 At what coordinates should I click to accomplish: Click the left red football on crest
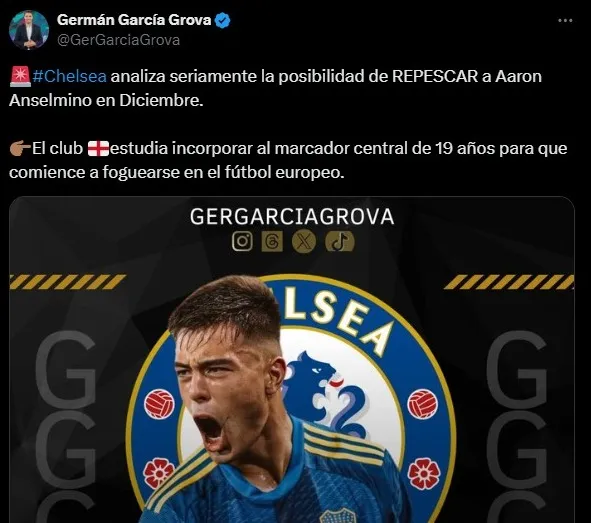coord(159,404)
